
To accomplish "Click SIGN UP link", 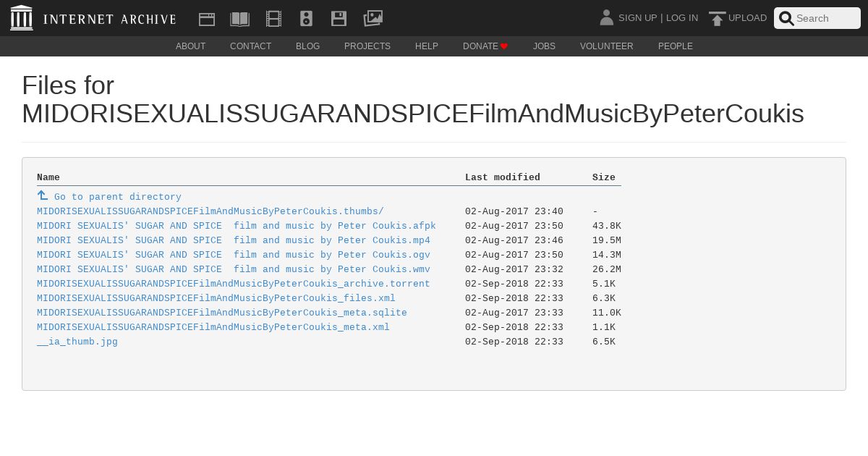I will tap(638, 18).
